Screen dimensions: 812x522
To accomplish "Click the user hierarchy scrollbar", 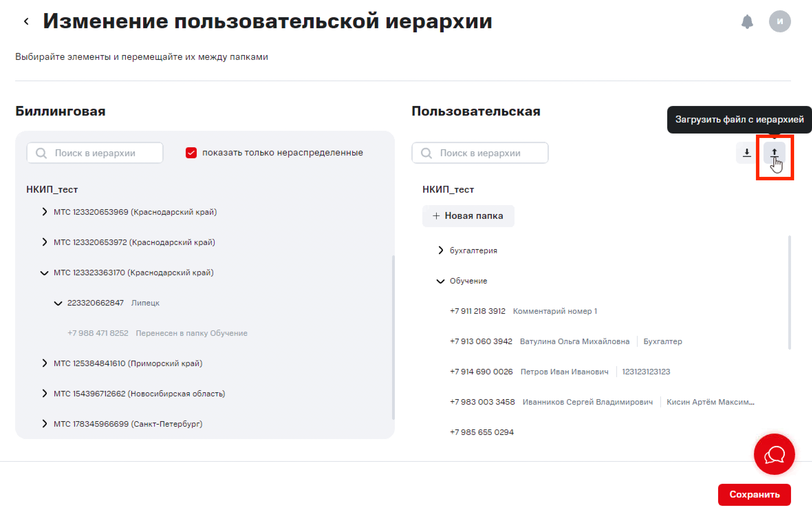I will pyautogui.click(x=789, y=292).
